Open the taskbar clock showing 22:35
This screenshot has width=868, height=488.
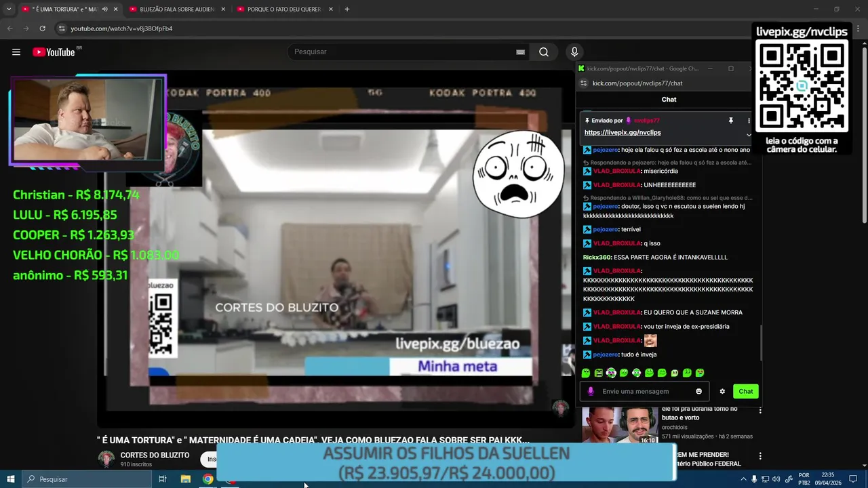click(828, 479)
